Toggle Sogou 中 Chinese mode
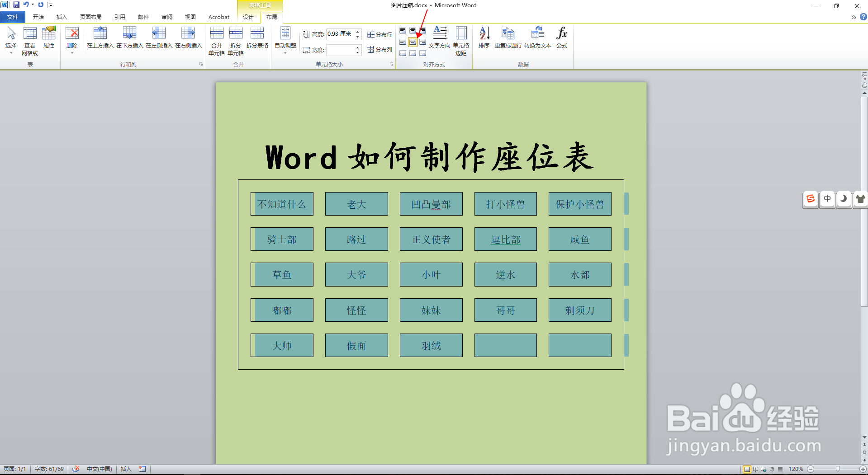 [827, 199]
